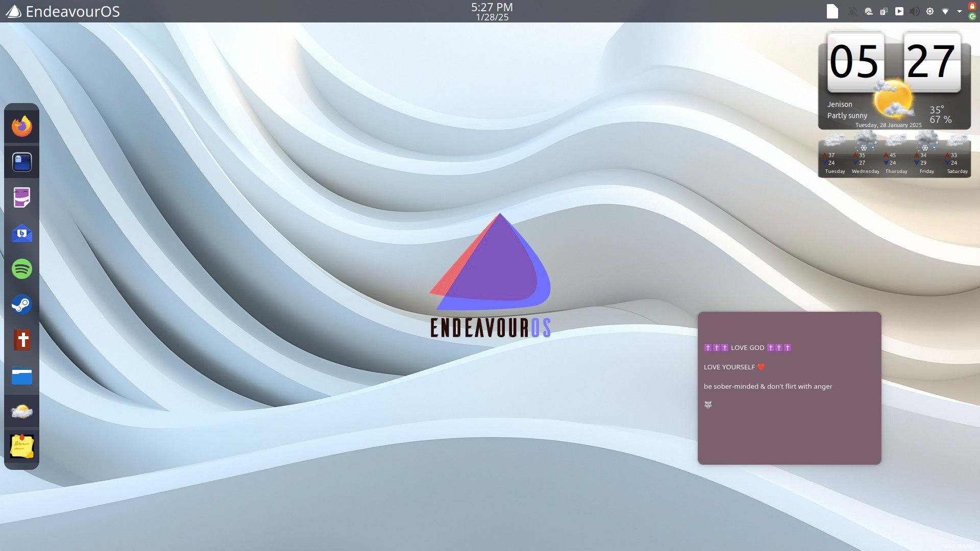Image resolution: width=980 pixels, height=551 pixels.
Task: Click the blank document icon in the panel
Action: [832, 11]
